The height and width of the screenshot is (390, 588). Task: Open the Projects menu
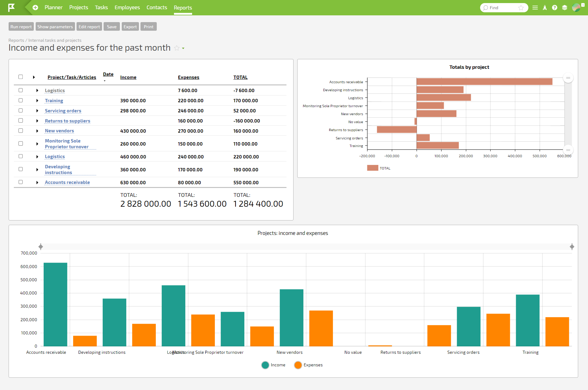click(x=79, y=7)
